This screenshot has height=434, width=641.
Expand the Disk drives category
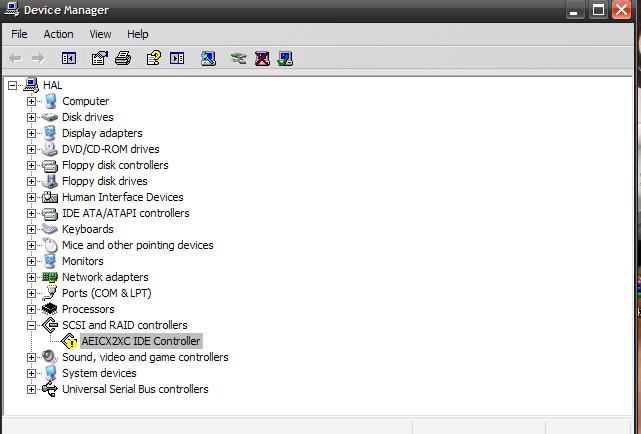pyautogui.click(x=31, y=117)
